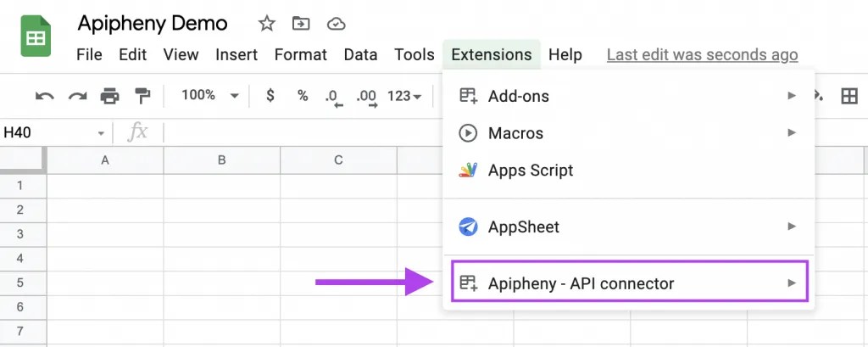Open the Tools menu
868x347 pixels.
coord(414,55)
